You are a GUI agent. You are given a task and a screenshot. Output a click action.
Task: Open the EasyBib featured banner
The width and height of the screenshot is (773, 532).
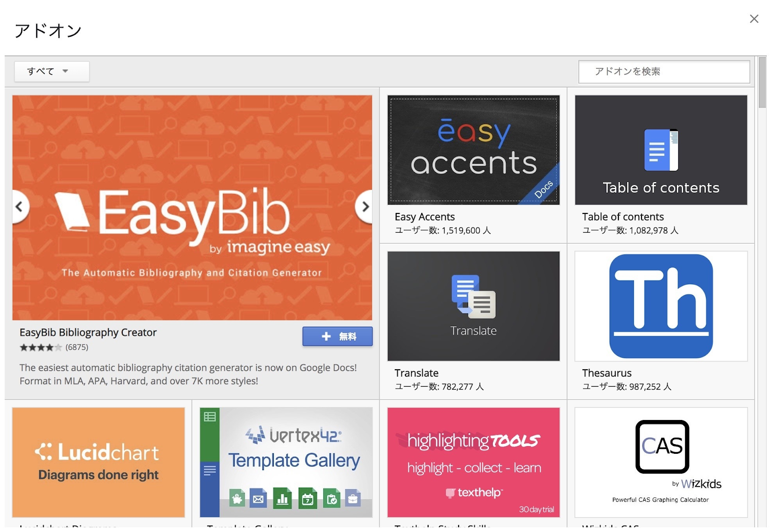click(x=192, y=208)
